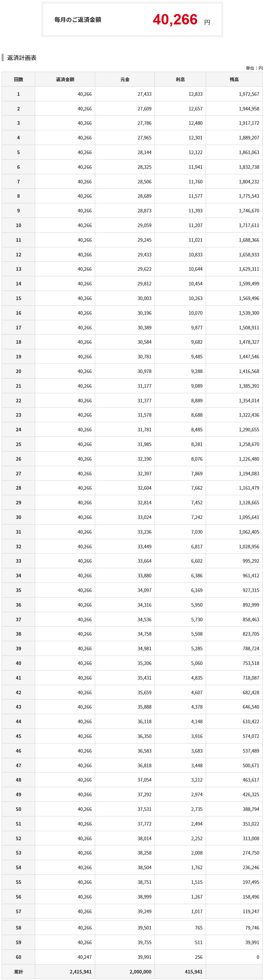
Task: Click the 返済計画表 section heading
Action: tap(22, 58)
